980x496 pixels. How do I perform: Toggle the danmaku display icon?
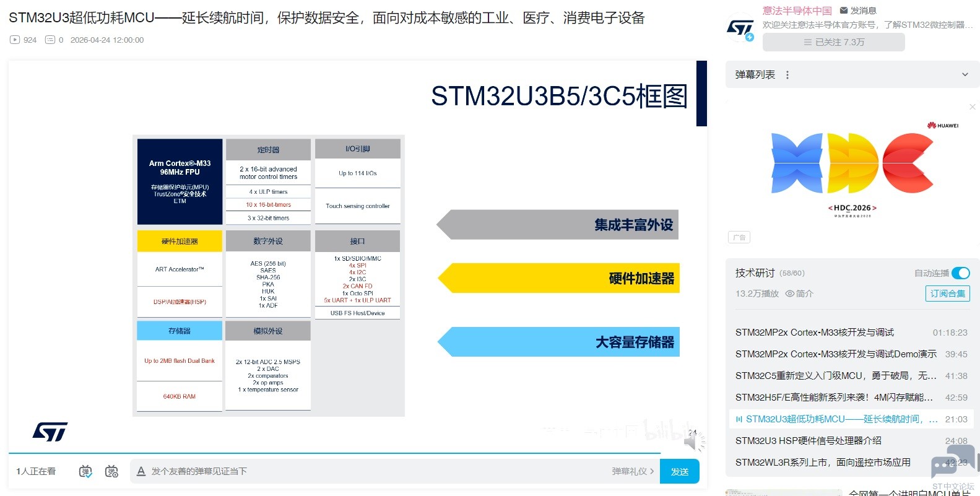click(x=85, y=471)
